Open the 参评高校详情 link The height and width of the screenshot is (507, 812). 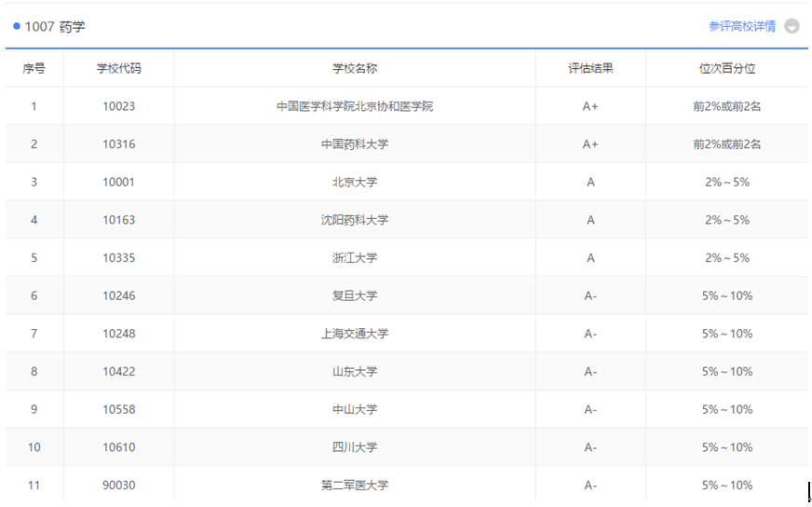(x=741, y=26)
